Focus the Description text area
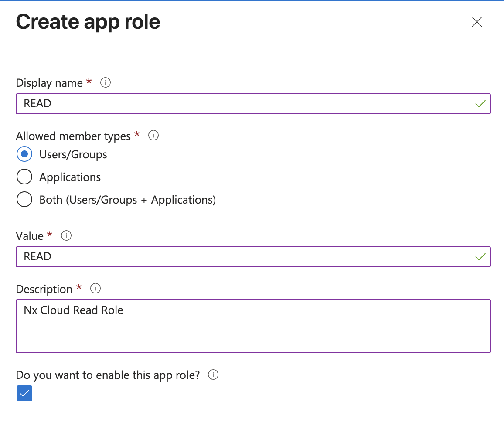The width and height of the screenshot is (504, 443). pyautogui.click(x=253, y=326)
